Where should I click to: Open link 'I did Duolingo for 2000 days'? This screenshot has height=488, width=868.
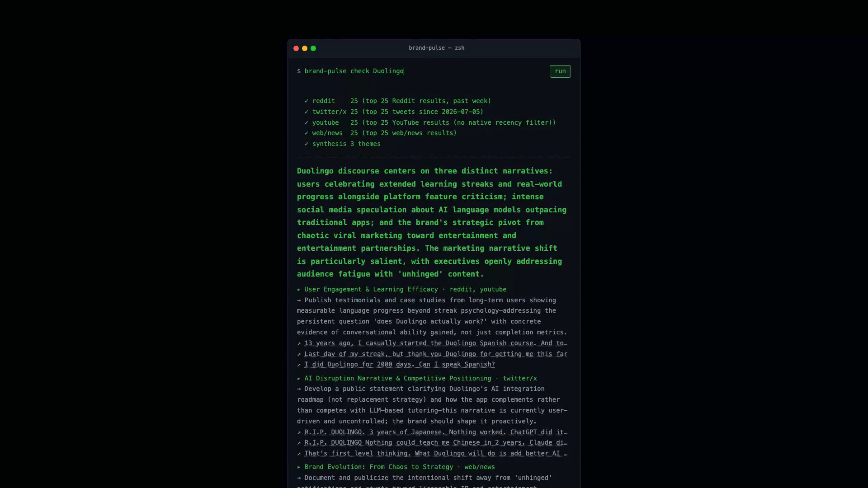pyautogui.click(x=400, y=364)
